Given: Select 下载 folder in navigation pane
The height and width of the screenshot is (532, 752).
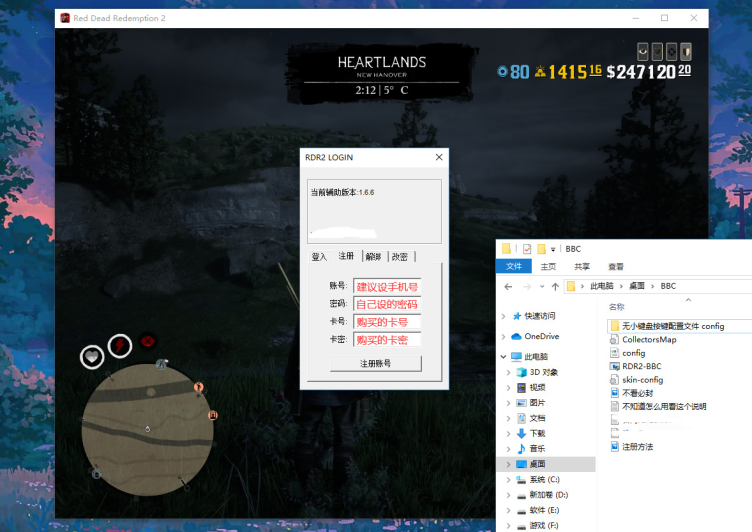Looking at the screenshot, I should tap(537, 433).
